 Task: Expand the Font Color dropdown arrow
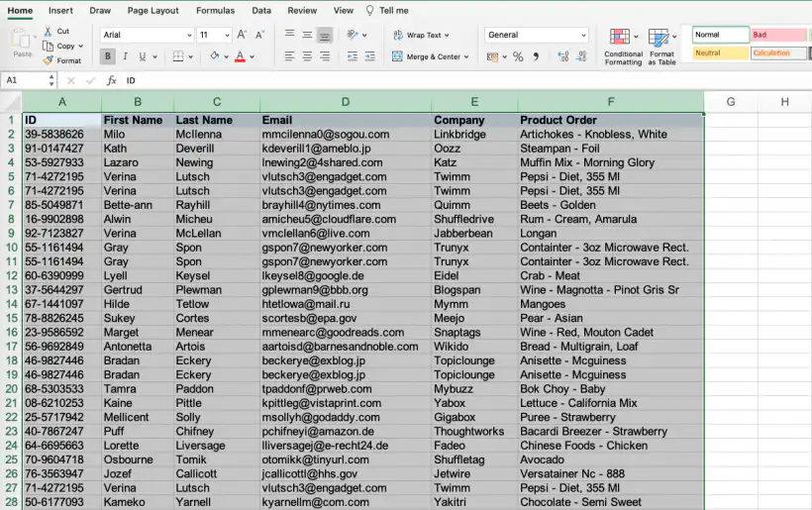(253, 57)
